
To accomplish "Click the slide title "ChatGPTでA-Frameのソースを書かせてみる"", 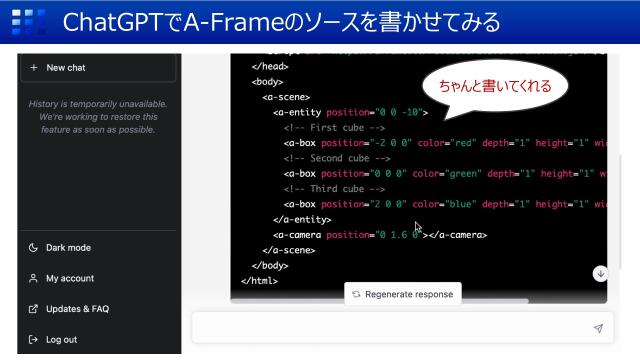I will click(x=282, y=22).
